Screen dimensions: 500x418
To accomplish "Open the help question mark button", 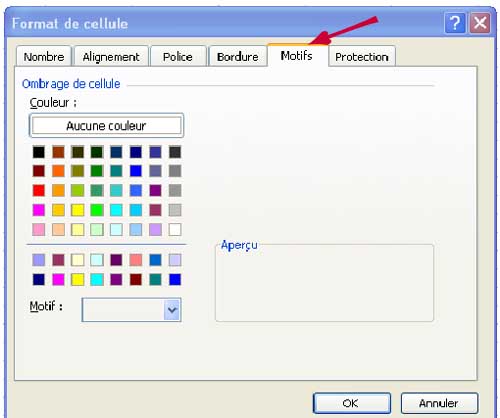I will [455, 23].
